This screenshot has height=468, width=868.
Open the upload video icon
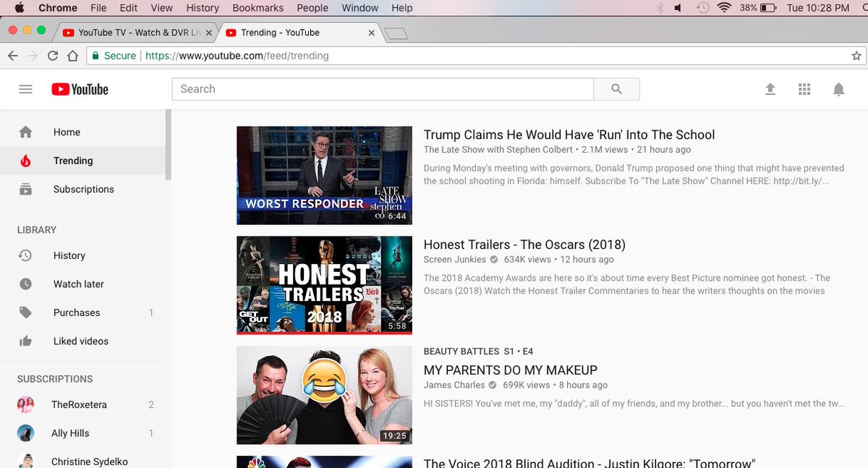tap(770, 89)
